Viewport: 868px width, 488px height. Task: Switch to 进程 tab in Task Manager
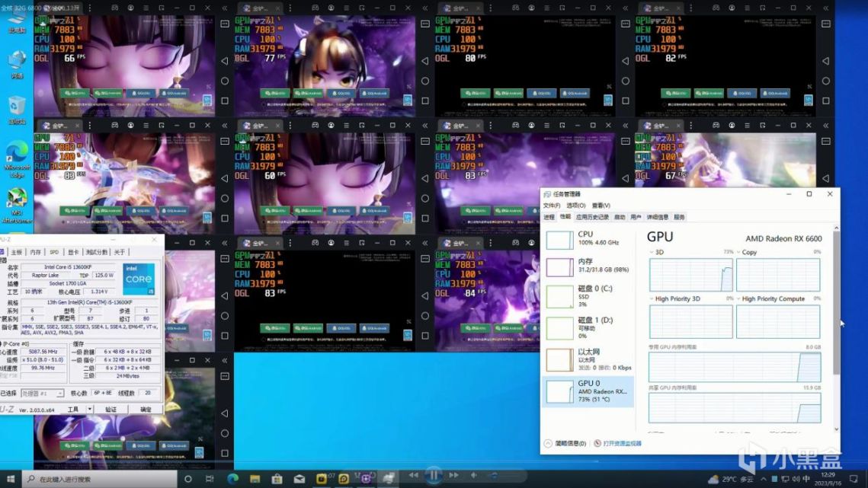(x=549, y=217)
